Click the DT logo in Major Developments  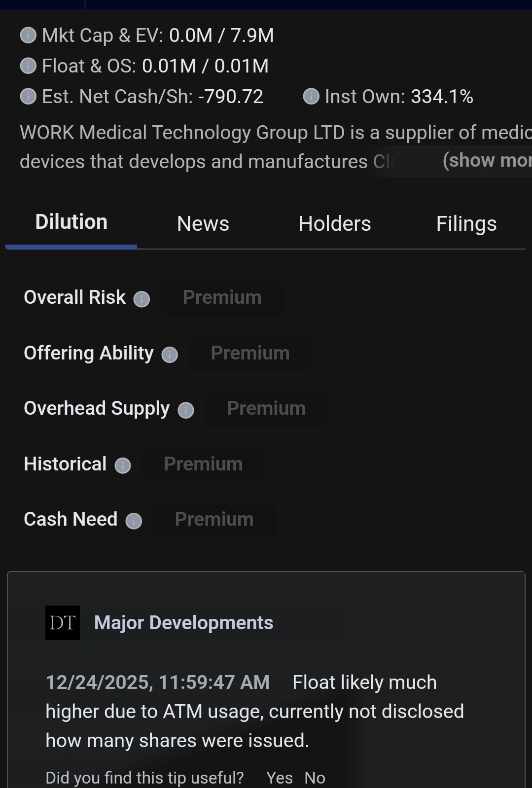pos(63,623)
